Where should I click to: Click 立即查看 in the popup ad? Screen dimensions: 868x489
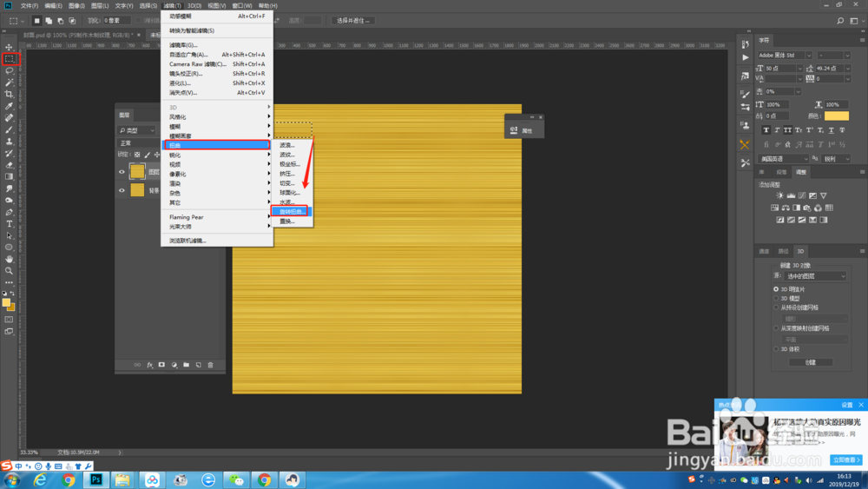(845, 459)
